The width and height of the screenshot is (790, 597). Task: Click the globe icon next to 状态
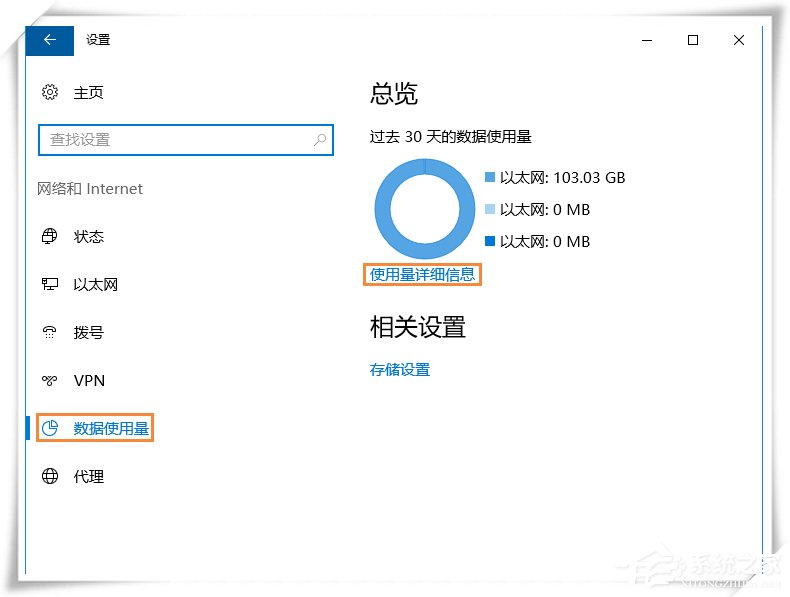tap(50, 237)
